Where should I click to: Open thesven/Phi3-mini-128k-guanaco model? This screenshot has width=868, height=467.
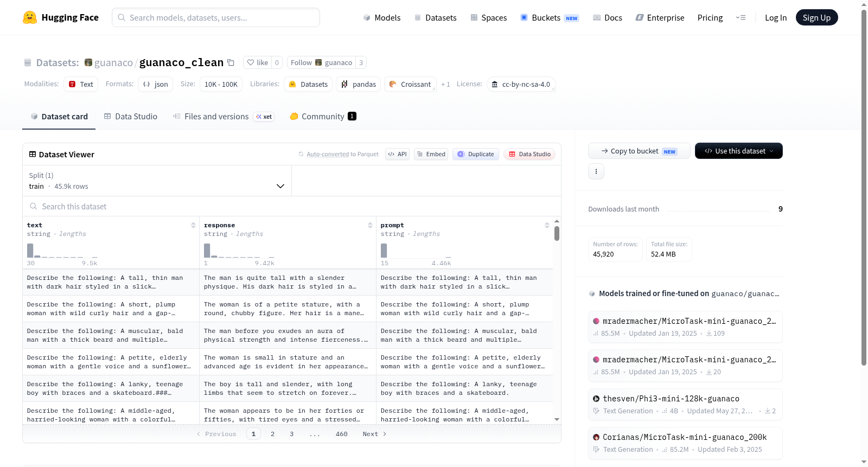[x=685, y=405]
